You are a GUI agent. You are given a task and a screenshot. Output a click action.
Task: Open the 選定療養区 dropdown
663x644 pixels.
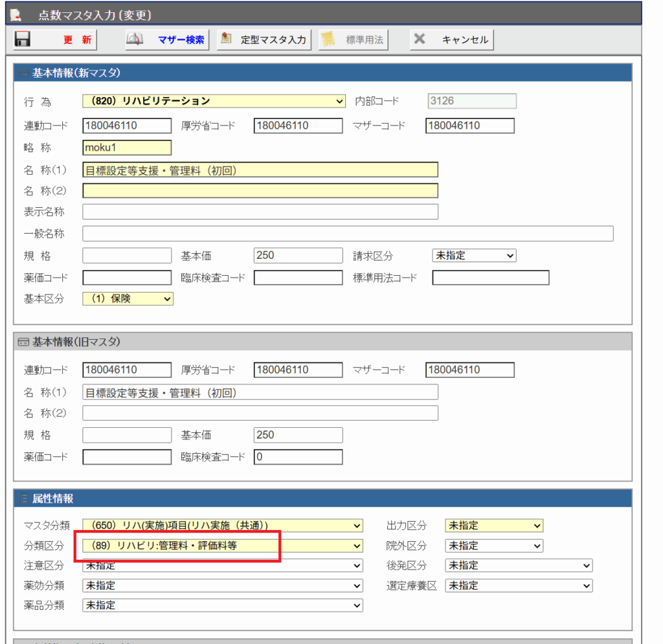[x=519, y=586]
